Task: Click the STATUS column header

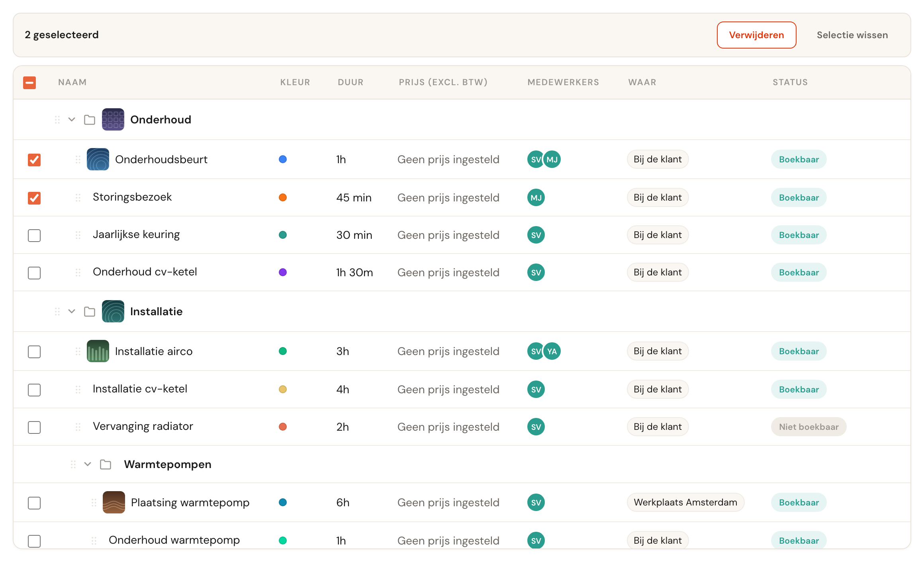Action: [790, 82]
